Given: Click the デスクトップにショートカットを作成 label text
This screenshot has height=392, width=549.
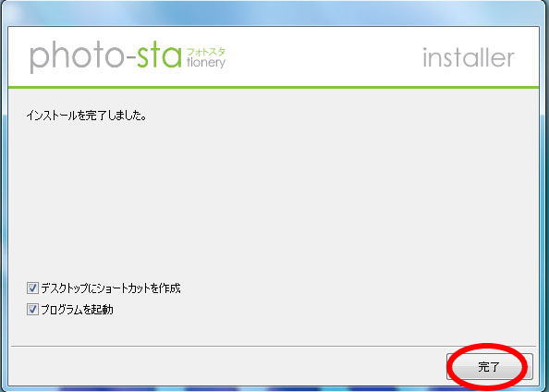Looking at the screenshot, I should 111,288.
